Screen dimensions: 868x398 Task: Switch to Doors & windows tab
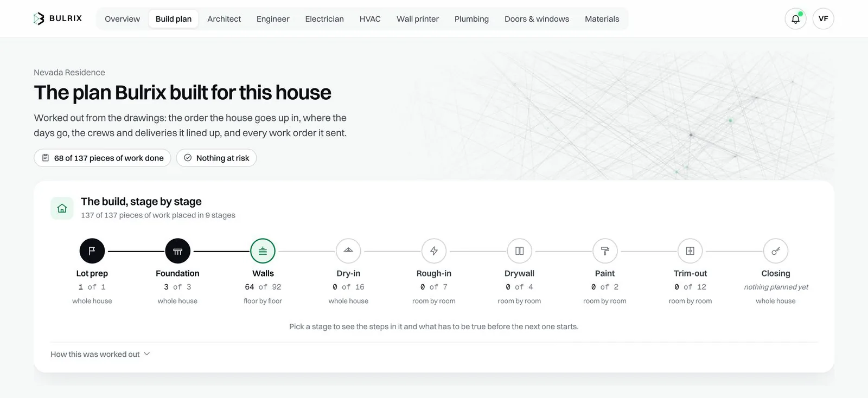[537, 19]
